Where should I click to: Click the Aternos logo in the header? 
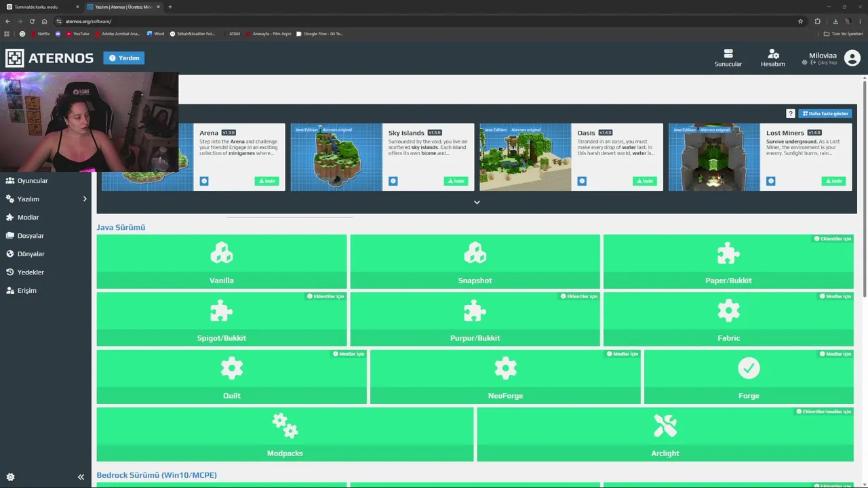pyautogui.click(x=50, y=58)
